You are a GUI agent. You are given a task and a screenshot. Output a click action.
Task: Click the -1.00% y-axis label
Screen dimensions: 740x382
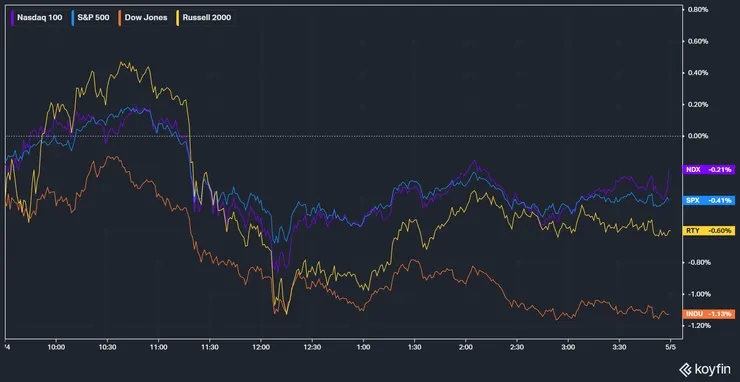698,294
